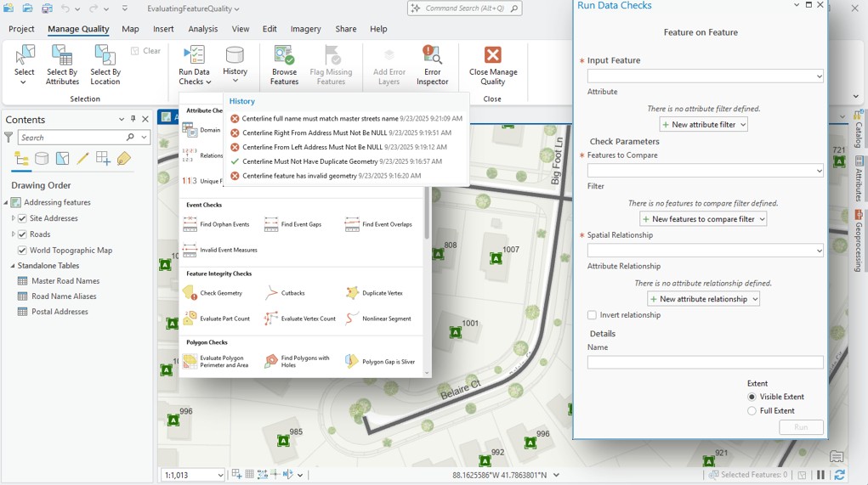868x485 pixels.
Task: Click the Command Search box
Action: (465, 8)
